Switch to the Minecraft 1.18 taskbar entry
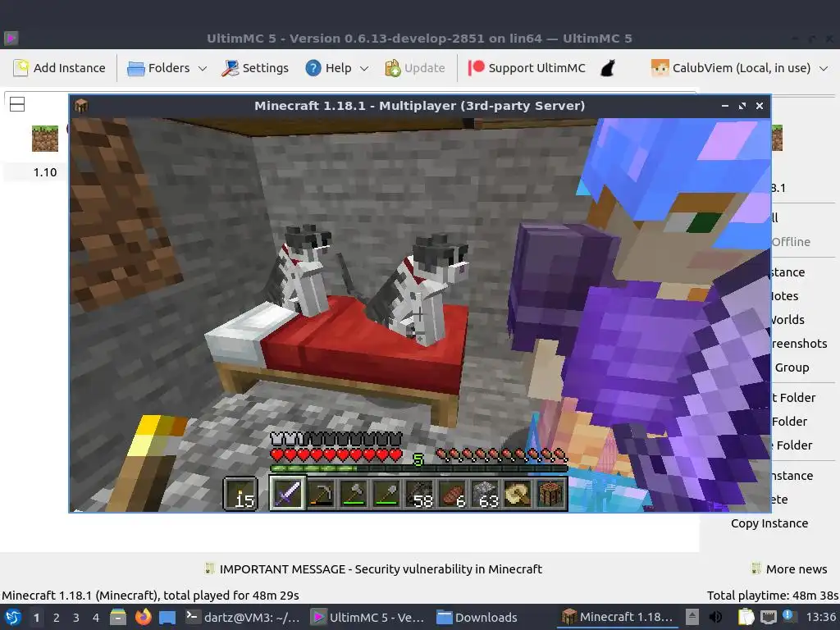Viewport: 840px width, 630px height. click(x=617, y=617)
